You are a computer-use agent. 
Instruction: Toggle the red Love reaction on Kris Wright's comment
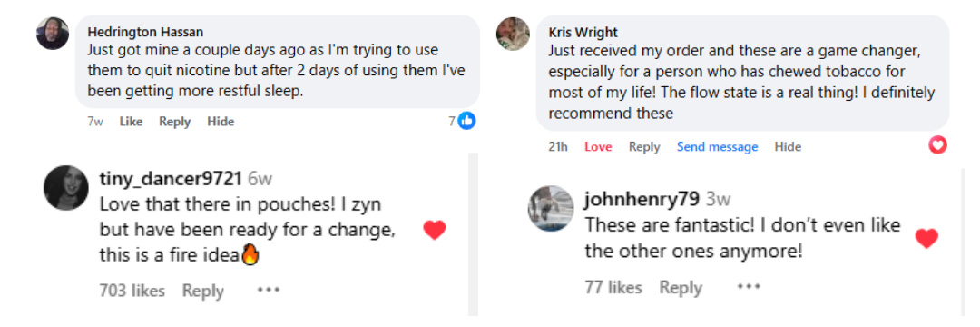click(x=598, y=147)
